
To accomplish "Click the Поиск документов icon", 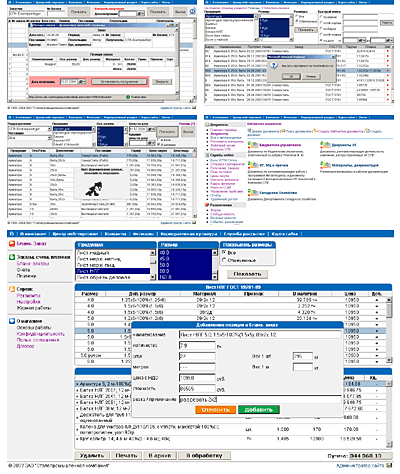I will [x=283, y=131].
